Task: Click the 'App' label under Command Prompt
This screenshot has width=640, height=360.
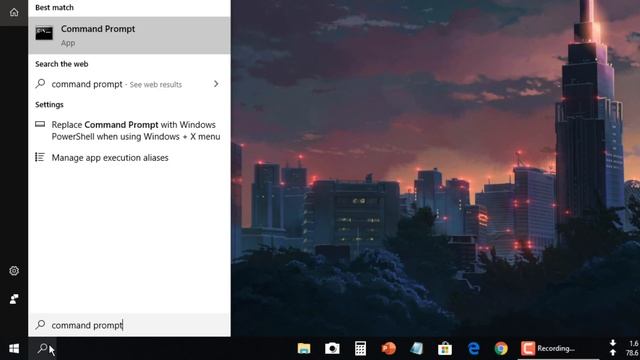Action: 68,43
